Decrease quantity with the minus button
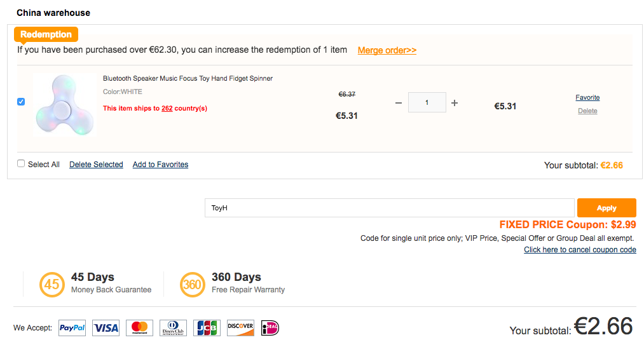This screenshot has height=347, width=644. (399, 103)
